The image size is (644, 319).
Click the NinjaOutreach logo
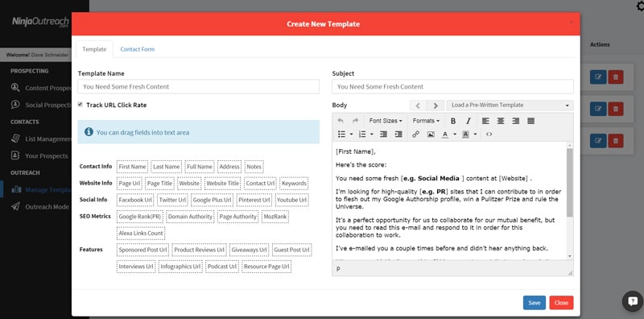[40, 22]
